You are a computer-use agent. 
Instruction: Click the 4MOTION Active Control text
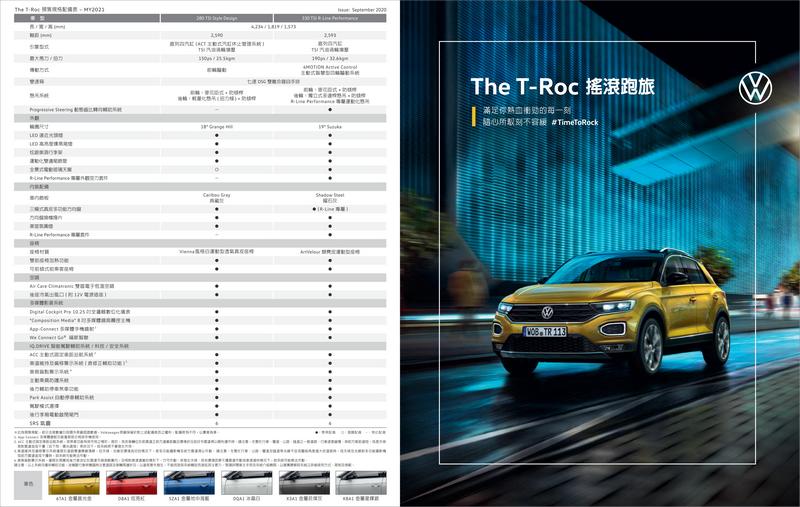point(330,67)
